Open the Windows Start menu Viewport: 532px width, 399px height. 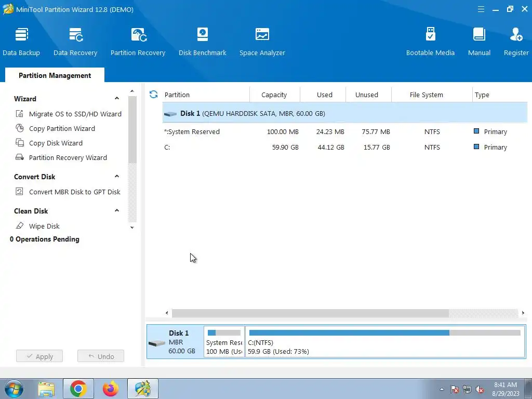[x=14, y=389]
